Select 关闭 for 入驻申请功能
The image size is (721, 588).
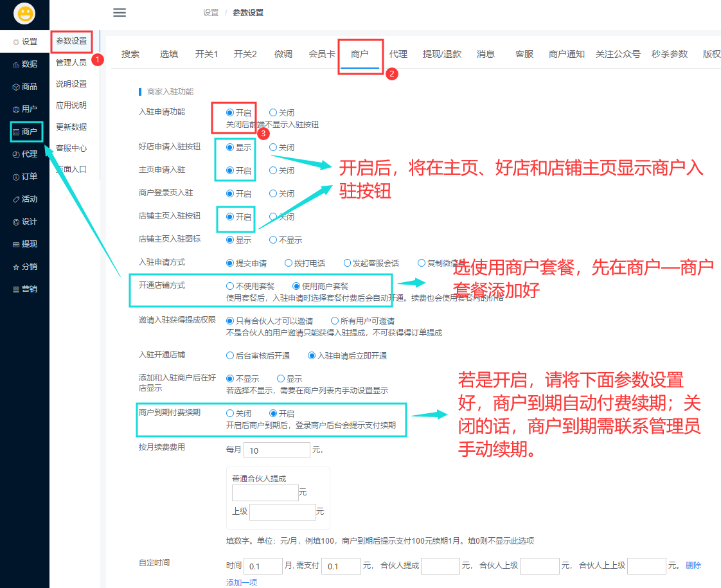click(x=273, y=112)
